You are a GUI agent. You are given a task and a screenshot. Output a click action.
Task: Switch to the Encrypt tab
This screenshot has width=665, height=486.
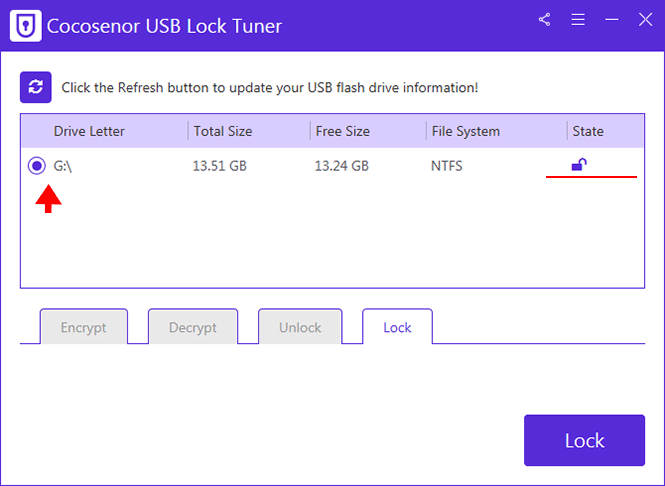[84, 327]
